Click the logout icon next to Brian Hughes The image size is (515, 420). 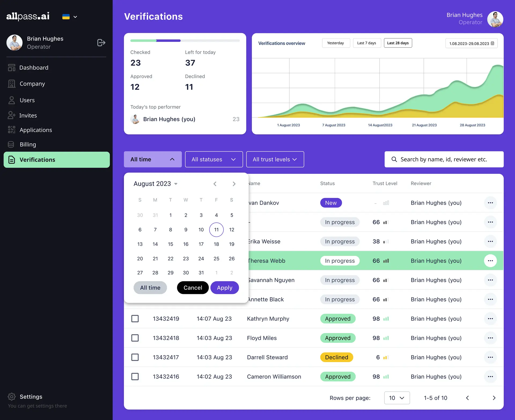pyautogui.click(x=101, y=42)
